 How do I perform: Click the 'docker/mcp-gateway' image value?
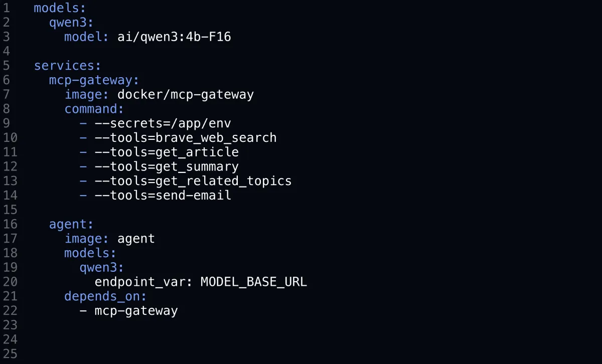[x=186, y=94]
